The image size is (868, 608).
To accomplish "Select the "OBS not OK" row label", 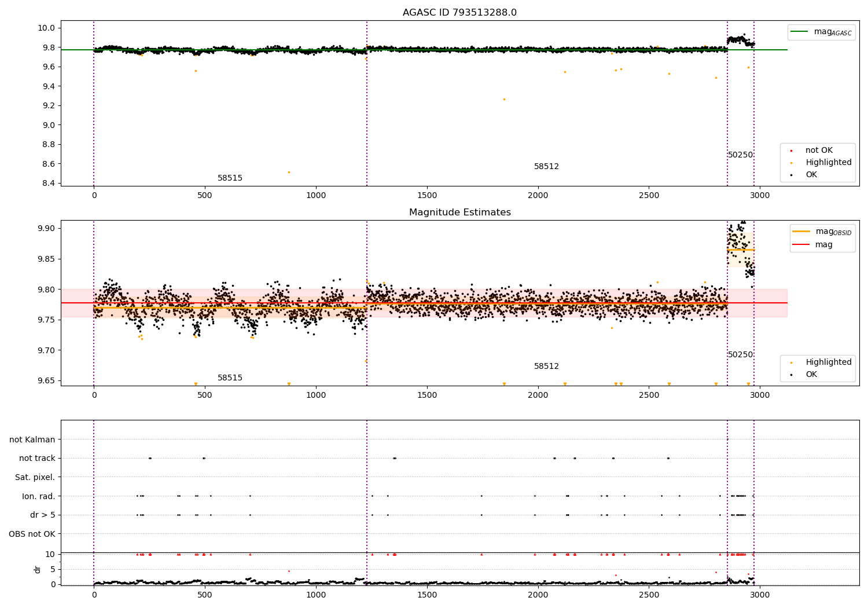I will click(32, 534).
